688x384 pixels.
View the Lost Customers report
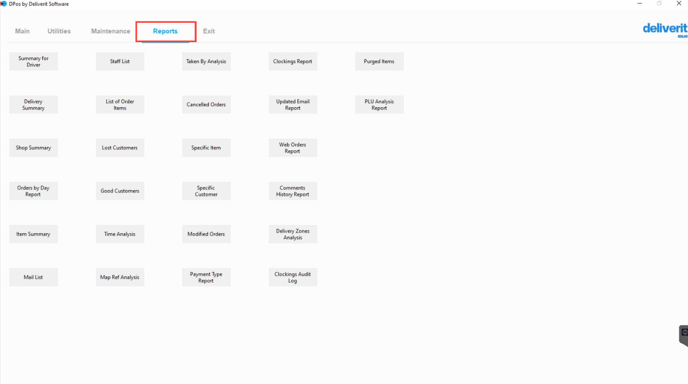pos(120,148)
